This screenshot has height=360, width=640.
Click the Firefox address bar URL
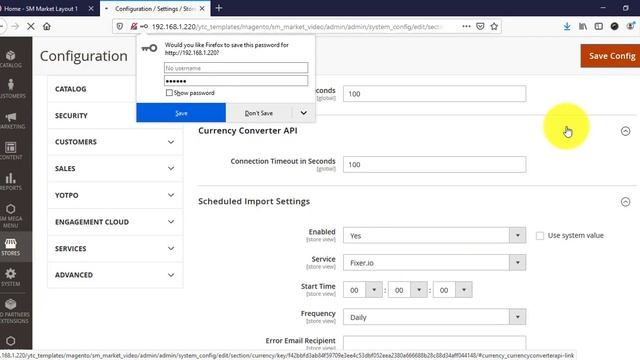pyautogui.click(x=298, y=27)
